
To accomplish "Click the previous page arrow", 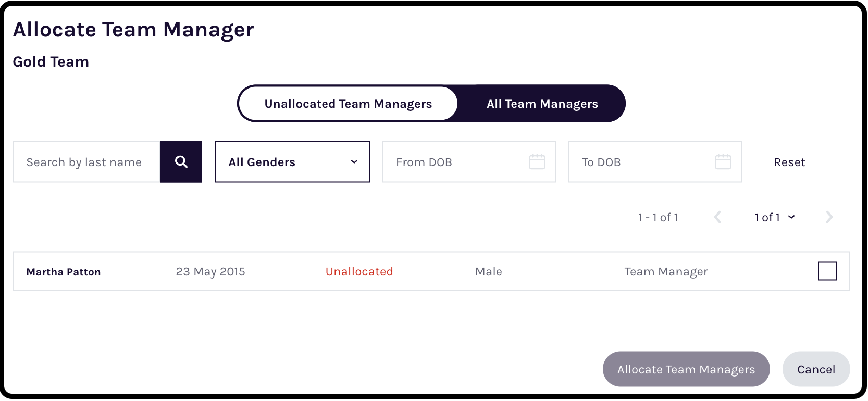I will pos(718,217).
